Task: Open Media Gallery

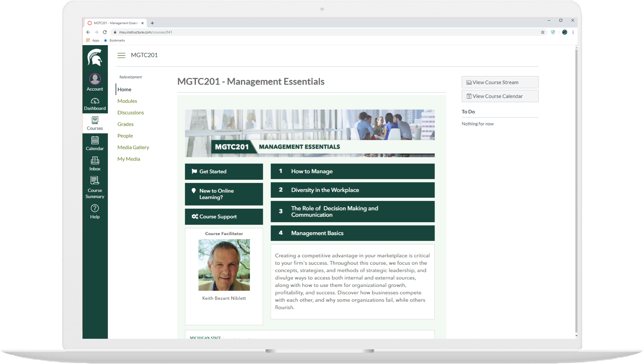Action: click(133, 147)
